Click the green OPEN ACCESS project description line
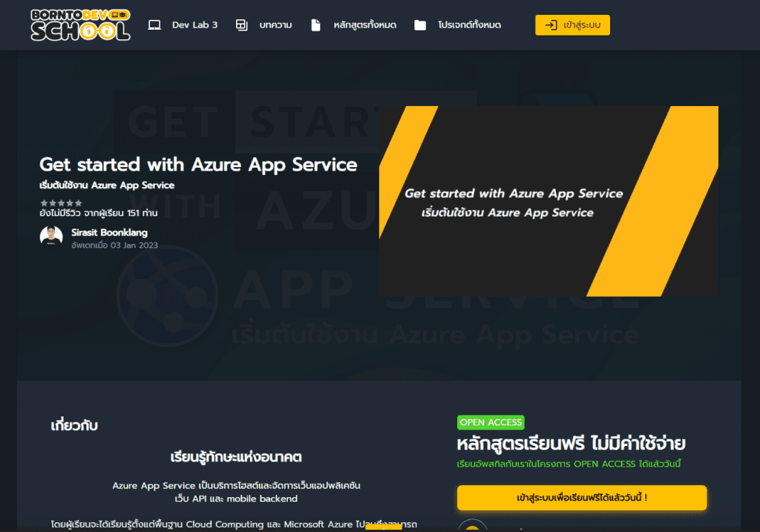The image size is (760, 532). pos(569,464)
